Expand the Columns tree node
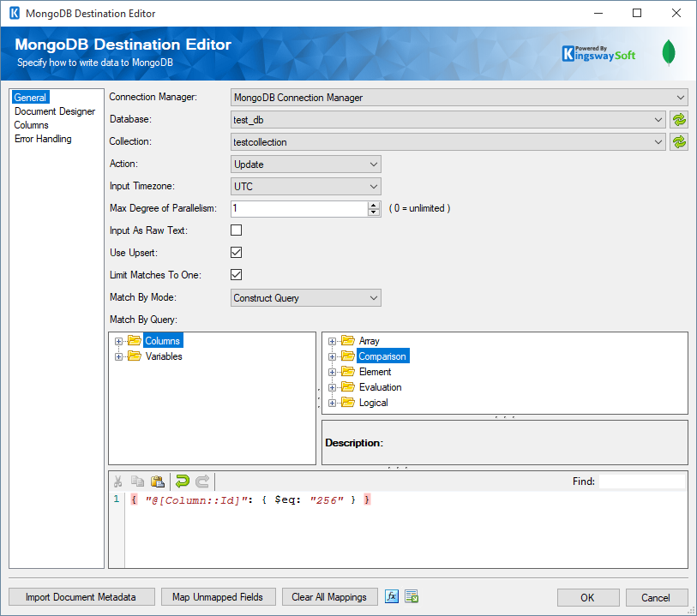The width and height of the screenshot is (697, 616). (118, 341)
